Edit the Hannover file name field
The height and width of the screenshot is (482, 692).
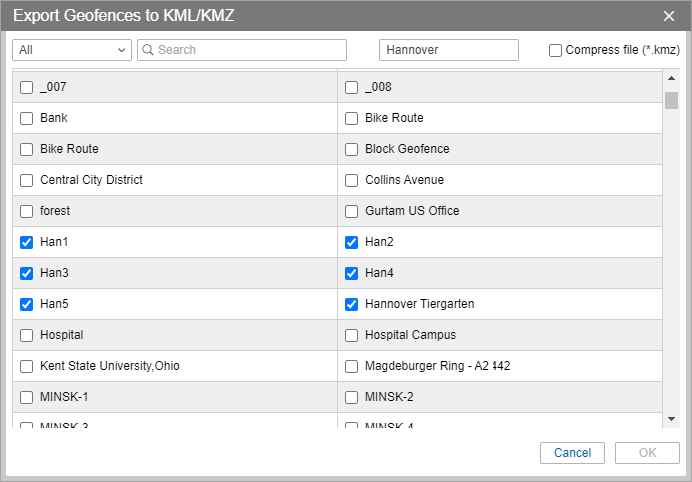tap(448, 50)
